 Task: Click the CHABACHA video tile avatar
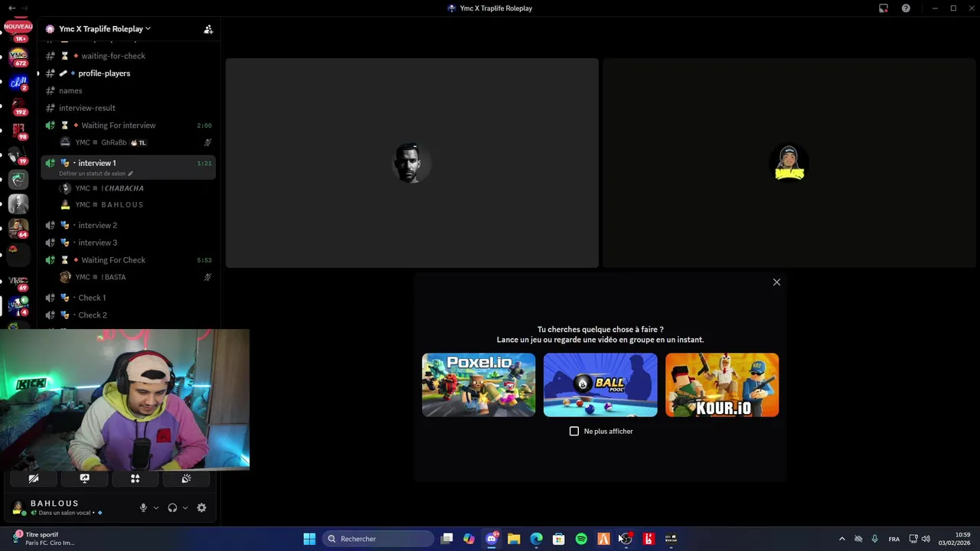pos(411,163)
